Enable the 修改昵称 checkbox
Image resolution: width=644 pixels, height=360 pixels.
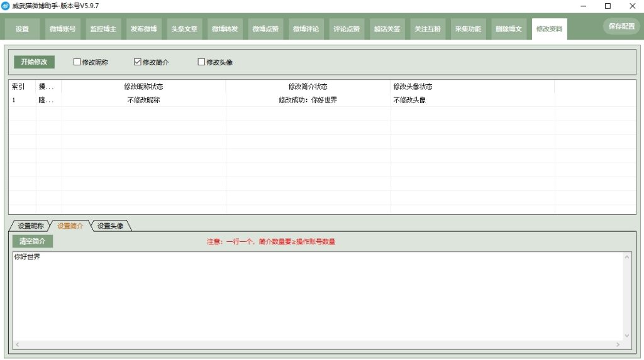tap(77, 62)
